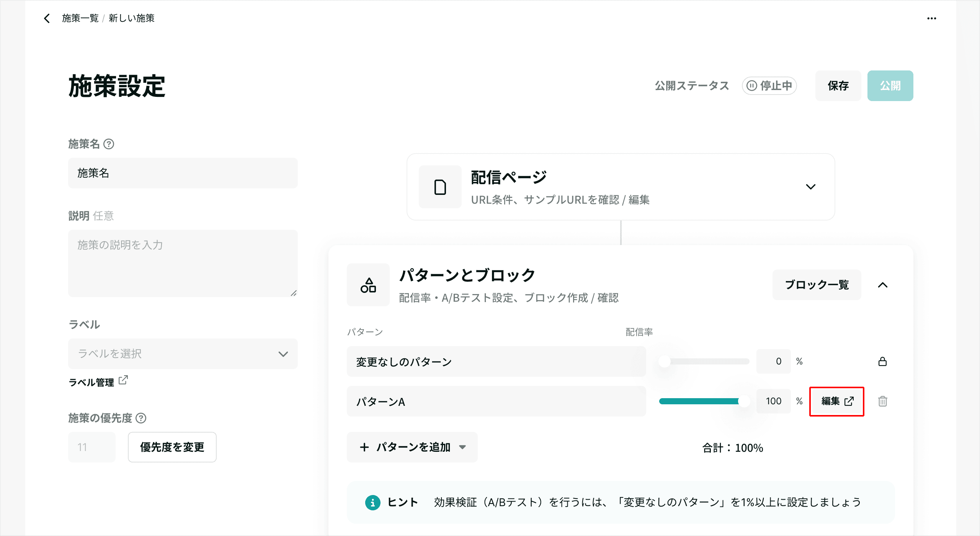This screenshot has width=980, height=536.
Task: Click the lock icon on 変更なしのパターン
Action: (x=882, y=361)
